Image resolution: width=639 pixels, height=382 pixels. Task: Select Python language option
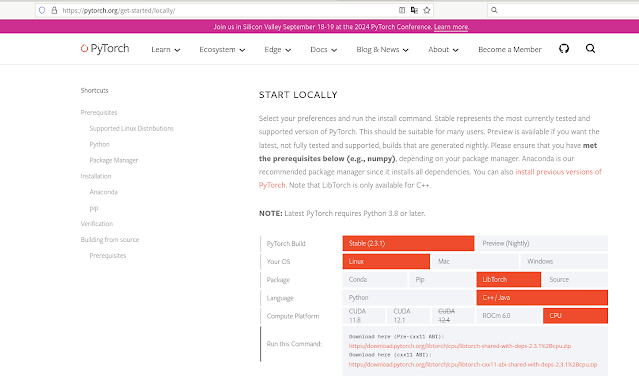[x=408, y=298]
